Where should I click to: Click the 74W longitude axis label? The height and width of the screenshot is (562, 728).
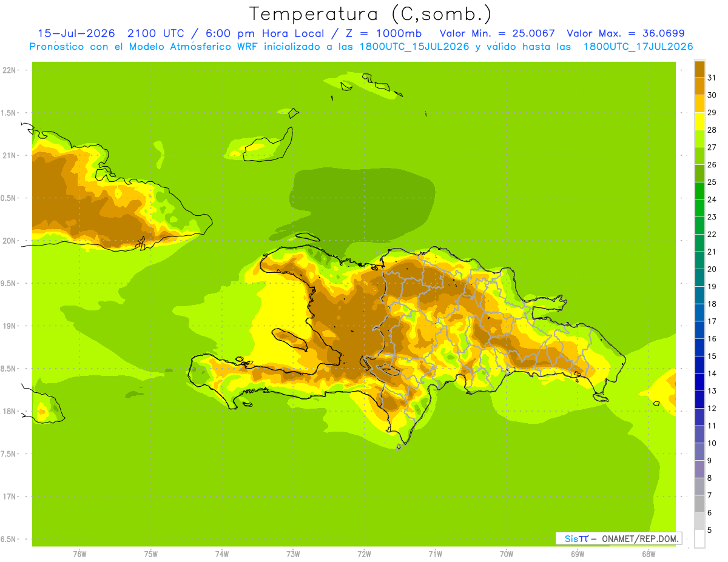pyautogui.click(x=222, y=554)
